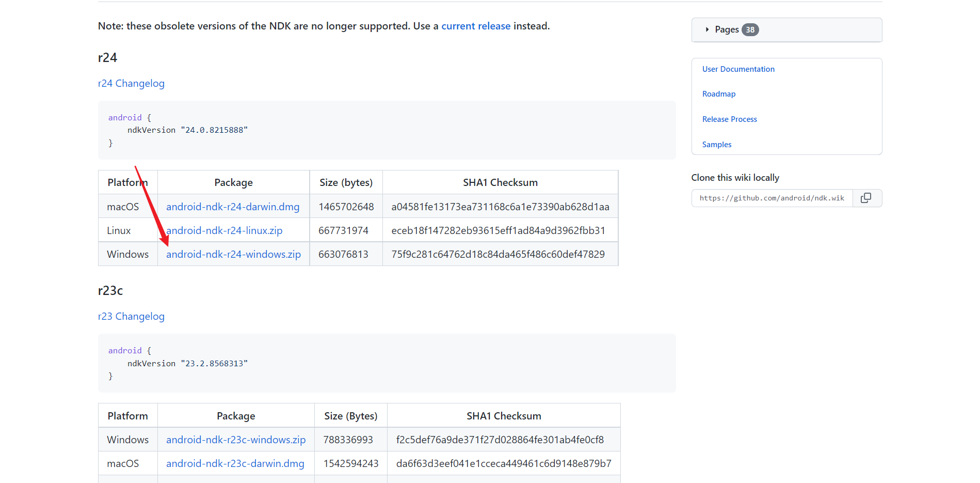This screenshot has width=980, height=483.
Task: Click the r24 section heading
Action: (x=107, y=57)
